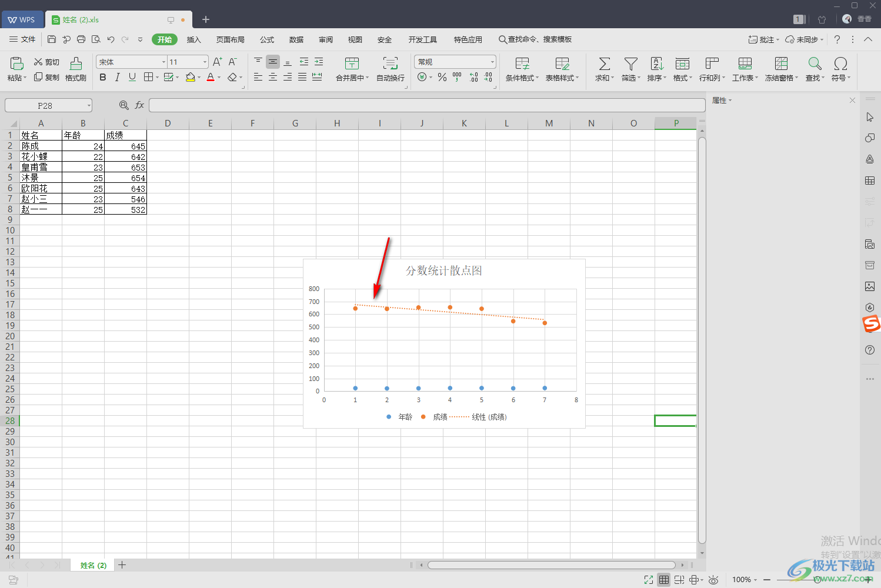
Task: Close the Properties side panel
Action: tap(852, 101)
